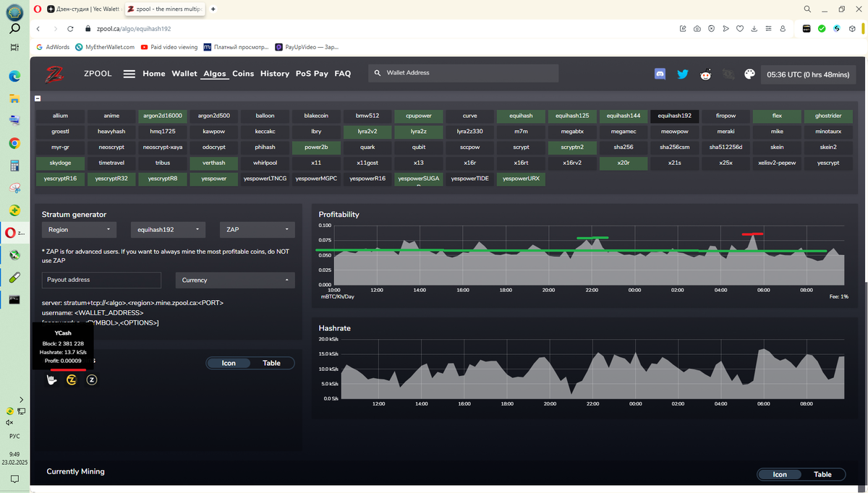Click the Wallet Address search field

click(x=463, y=73)
